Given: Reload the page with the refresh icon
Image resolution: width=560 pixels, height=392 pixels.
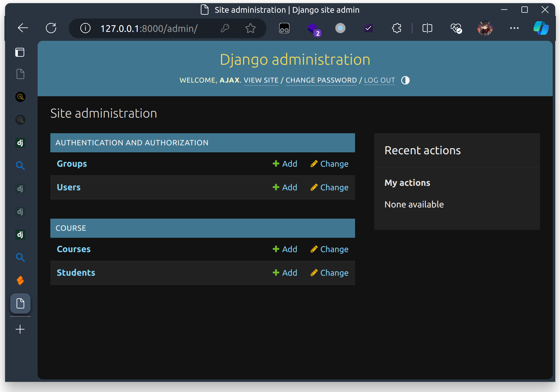Looking at the screenshot, I should pos(51,28).
